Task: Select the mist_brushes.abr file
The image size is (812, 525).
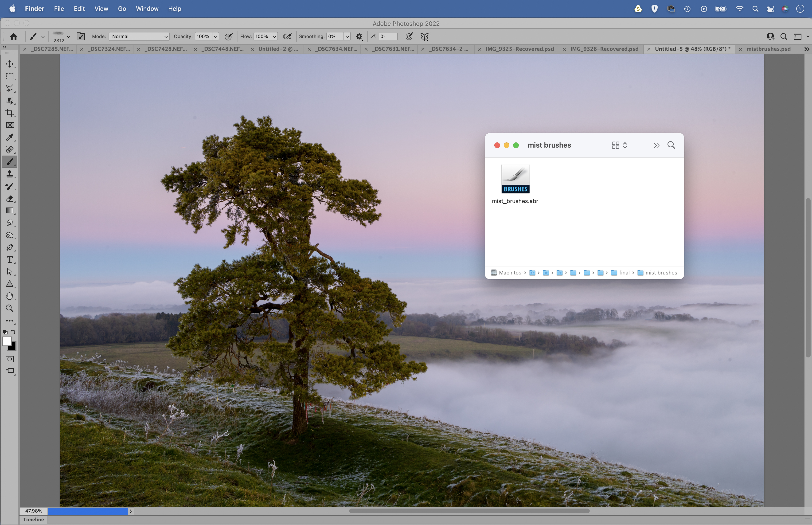Action: (515, 184)
